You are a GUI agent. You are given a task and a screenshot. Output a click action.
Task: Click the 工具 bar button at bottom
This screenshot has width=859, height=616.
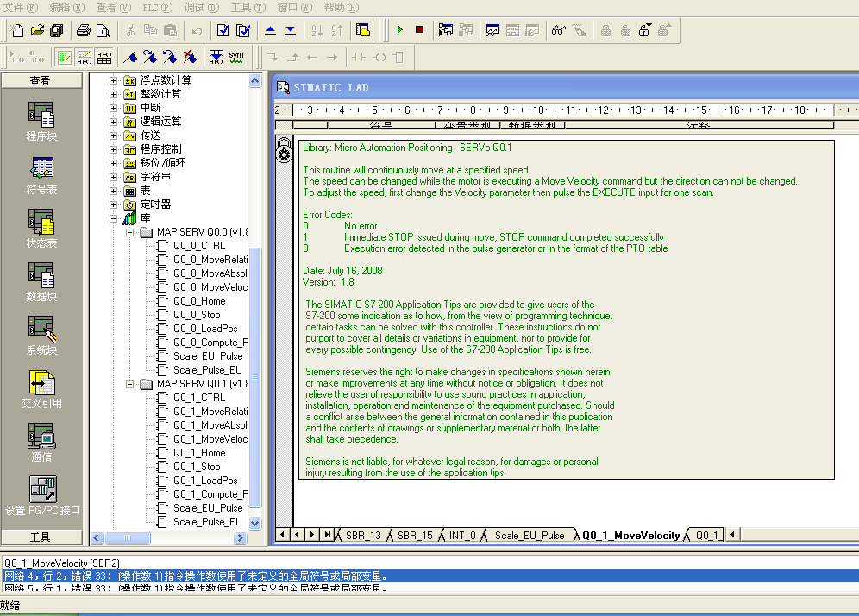point(41,537)
